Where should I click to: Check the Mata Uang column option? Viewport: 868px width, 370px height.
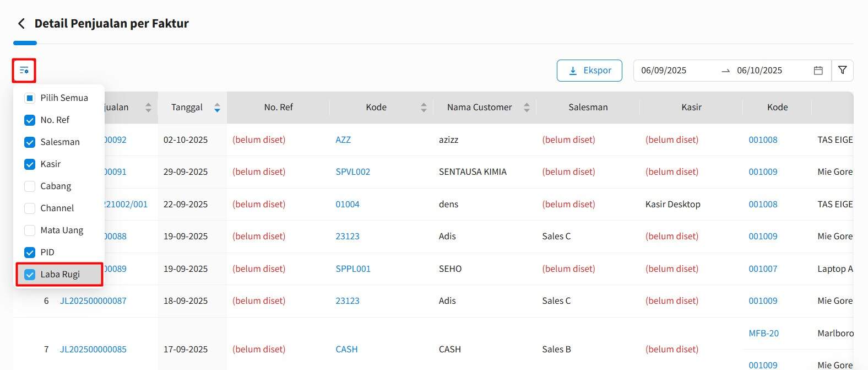coord(30,230)
